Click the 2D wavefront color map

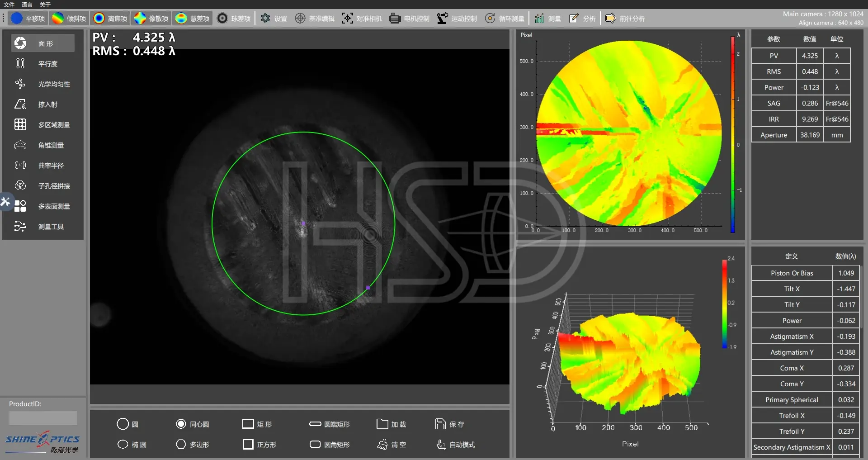coord(629,133)
